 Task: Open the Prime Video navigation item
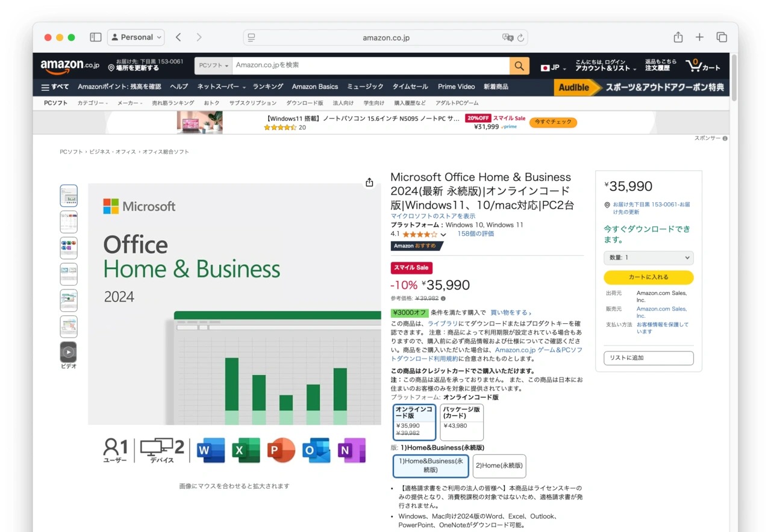[x=456, y=86]
